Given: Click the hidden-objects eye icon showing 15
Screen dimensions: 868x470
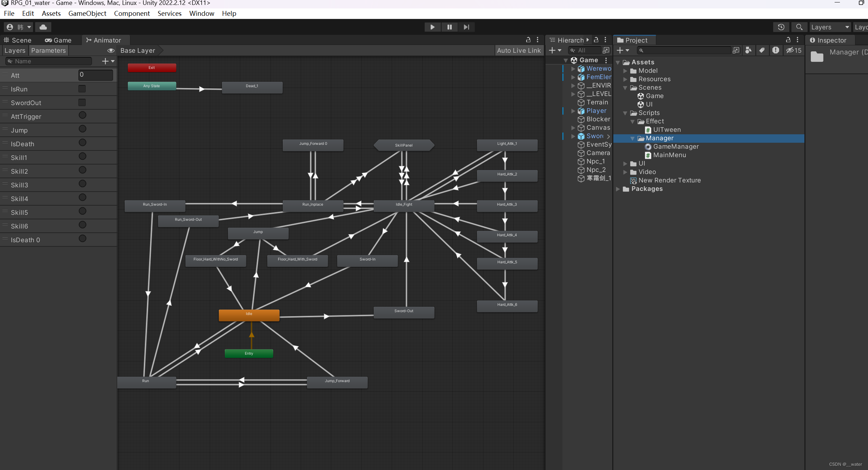Looking at the screenshot, I should point(794,50).
